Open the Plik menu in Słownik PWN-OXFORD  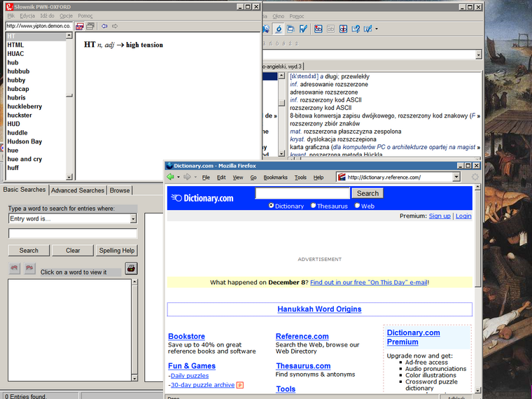11,16
